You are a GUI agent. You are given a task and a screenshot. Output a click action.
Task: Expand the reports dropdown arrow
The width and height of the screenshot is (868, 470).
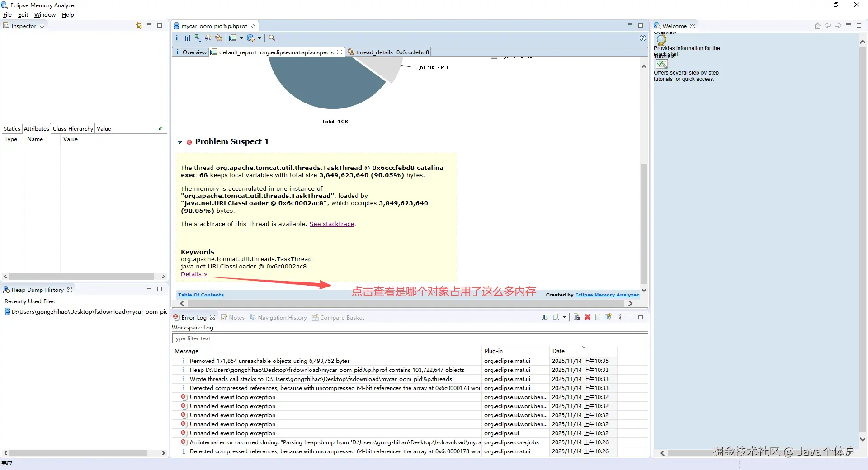tap(241, 38)
